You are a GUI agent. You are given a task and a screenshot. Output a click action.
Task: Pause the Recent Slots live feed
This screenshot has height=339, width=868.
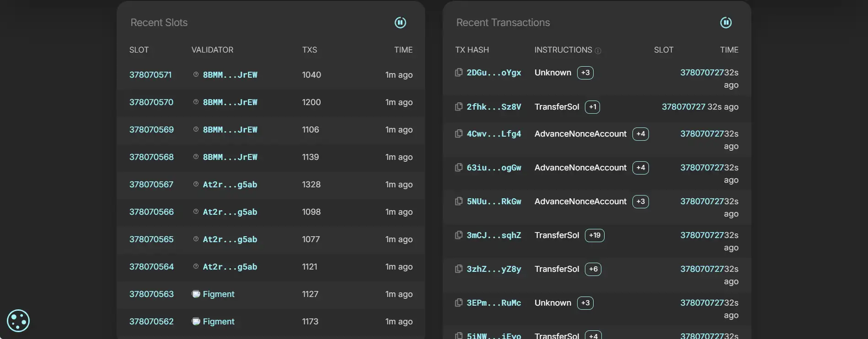pyautogui.click(x=400, y=22)
